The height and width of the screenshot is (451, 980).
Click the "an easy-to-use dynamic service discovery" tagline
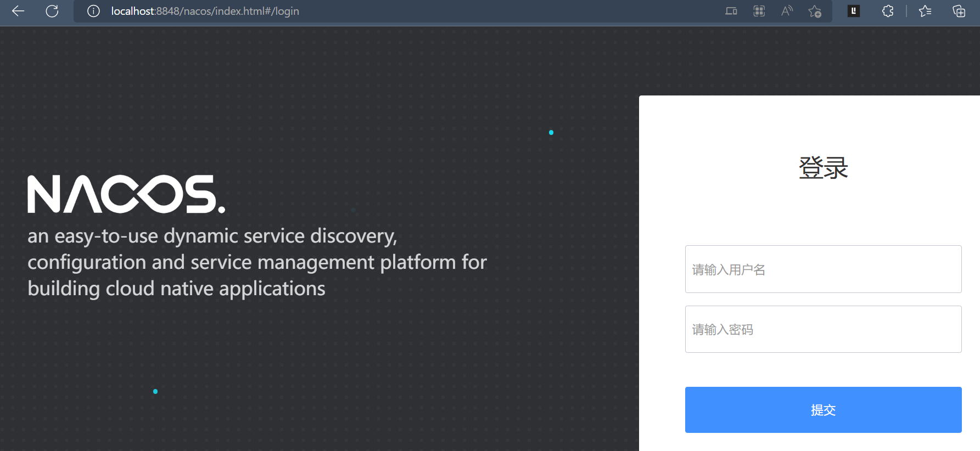[212, 236]
